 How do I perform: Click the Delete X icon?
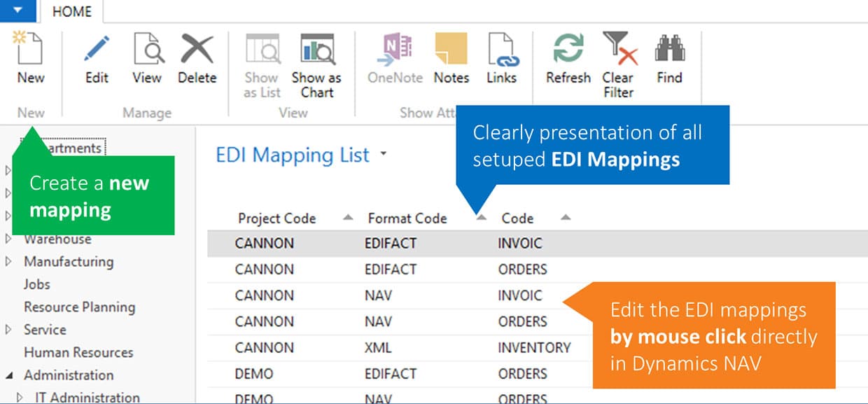pos(197,48)
